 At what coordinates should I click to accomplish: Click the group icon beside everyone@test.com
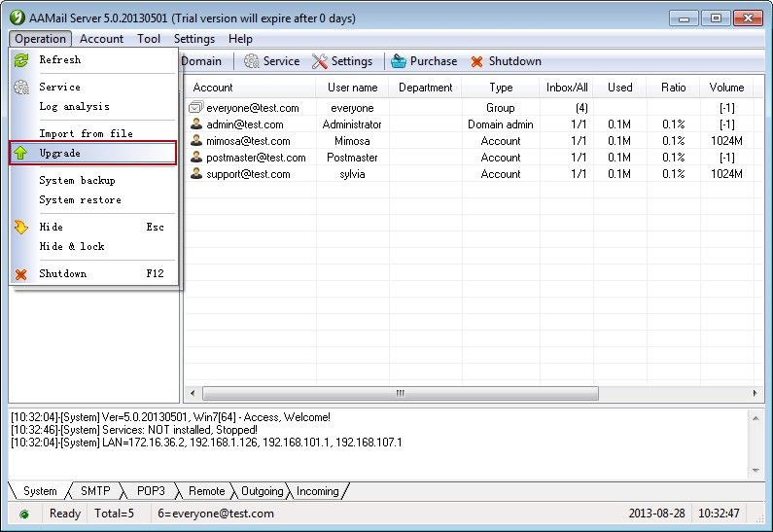click(196, 107)
